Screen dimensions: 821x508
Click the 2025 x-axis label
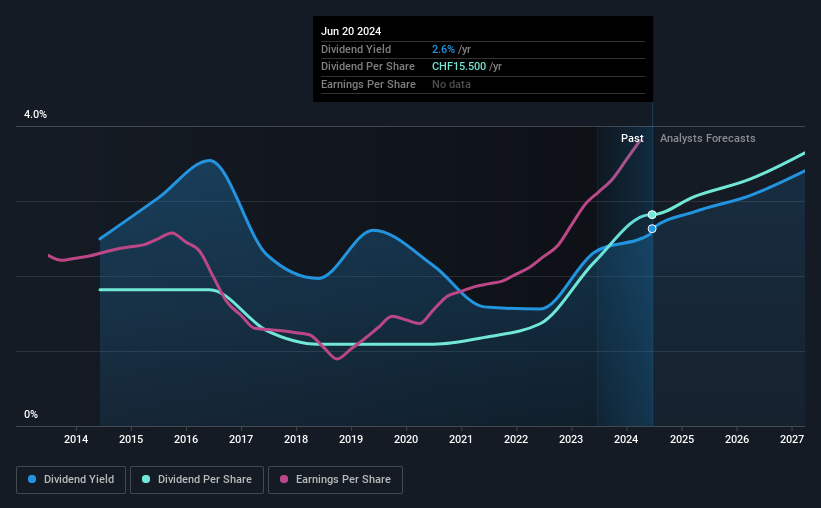(682, 439)
